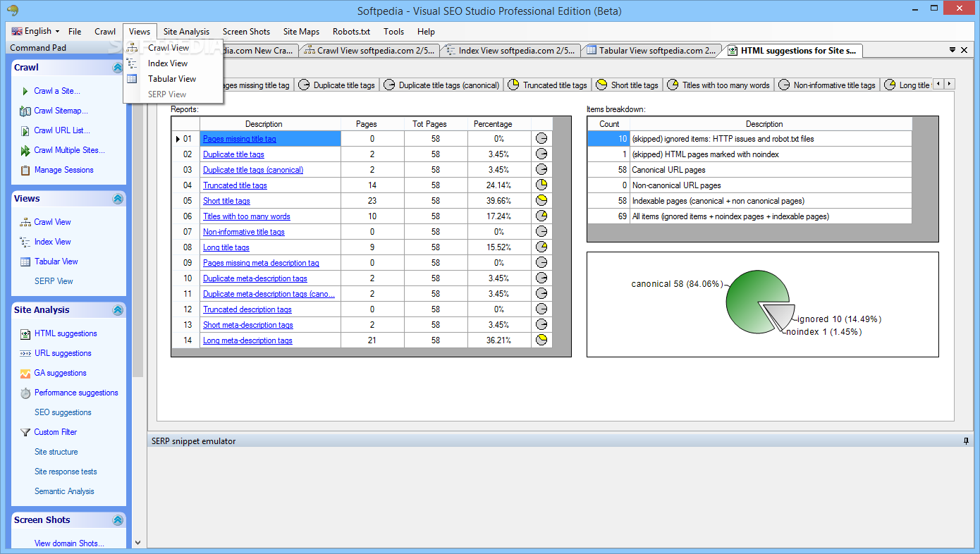This screenshot has width=980, height=554.
Task: Open the Duplicate title tags link
Action: [233, 154]
